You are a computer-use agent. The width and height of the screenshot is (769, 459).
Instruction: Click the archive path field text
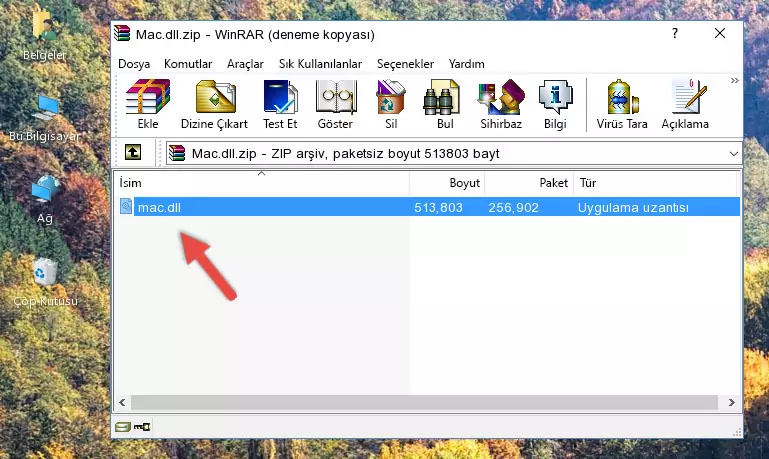click(345, 153)
